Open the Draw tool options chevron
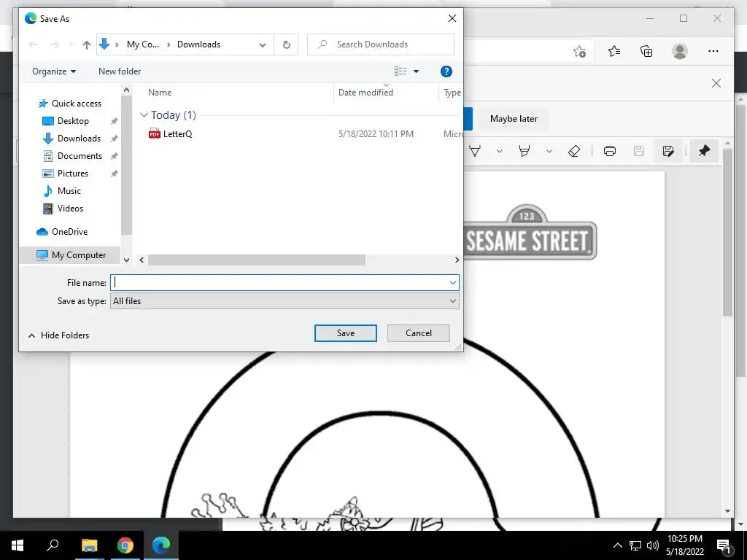Viewport: 747px width, 560px height. tap(499, 152)
